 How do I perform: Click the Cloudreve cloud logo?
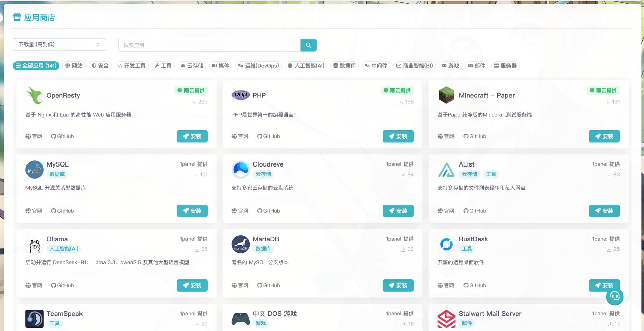(240, 170)
